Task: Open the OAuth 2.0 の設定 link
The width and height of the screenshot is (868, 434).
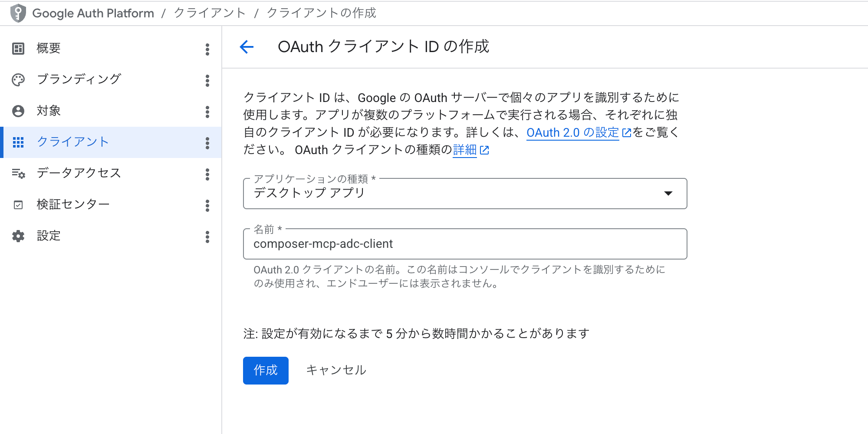Action: pos(572,132)
